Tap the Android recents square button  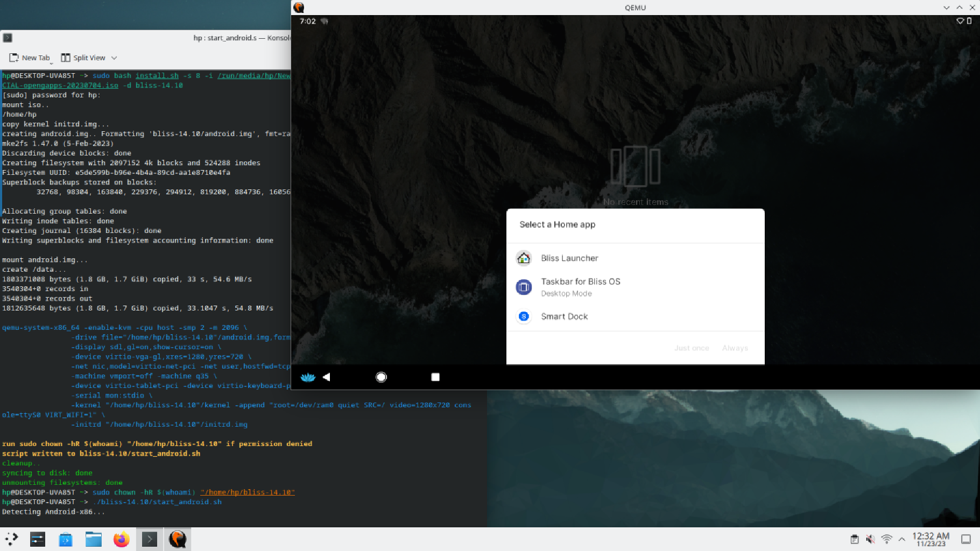point(435,377)
